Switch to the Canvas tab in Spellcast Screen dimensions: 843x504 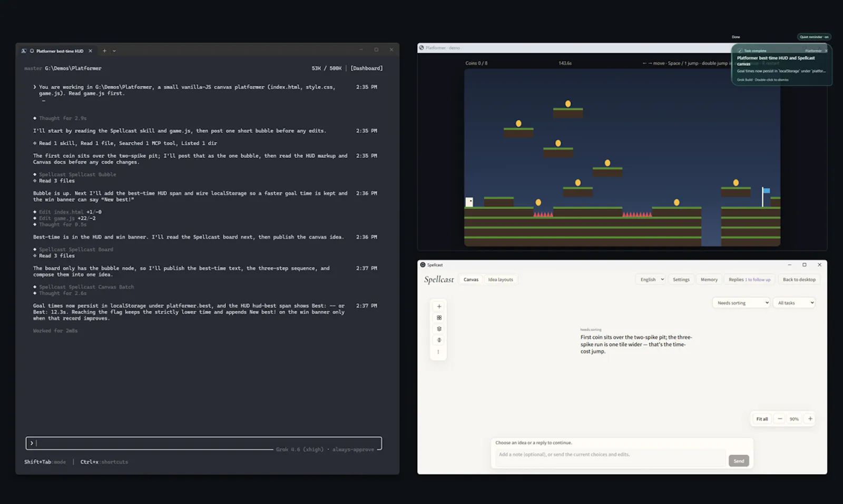pos(471,280)
